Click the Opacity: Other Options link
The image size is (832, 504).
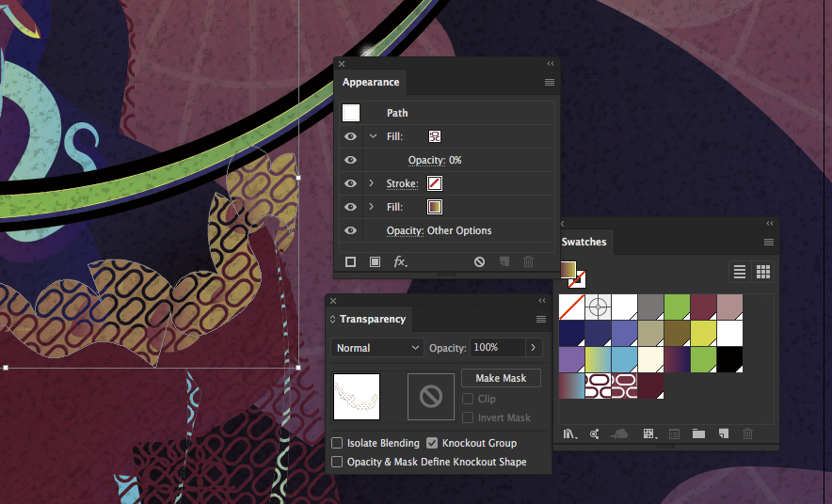pyautogui.click(x=439, y=230)
